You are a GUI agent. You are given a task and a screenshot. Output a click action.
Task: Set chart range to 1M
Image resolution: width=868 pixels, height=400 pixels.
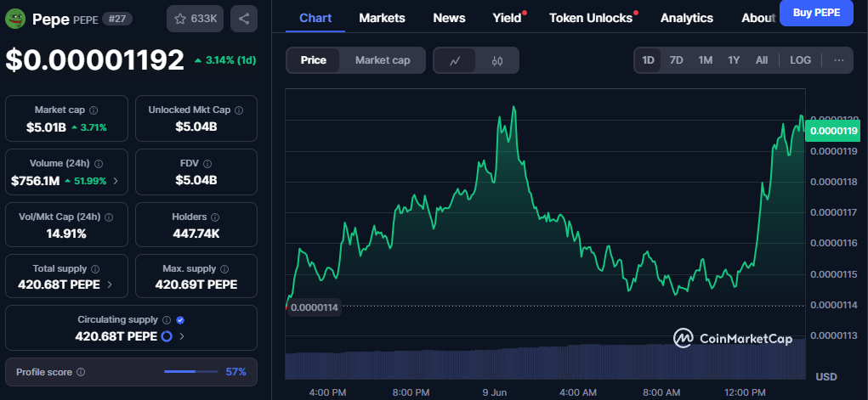tap(706, 60)
